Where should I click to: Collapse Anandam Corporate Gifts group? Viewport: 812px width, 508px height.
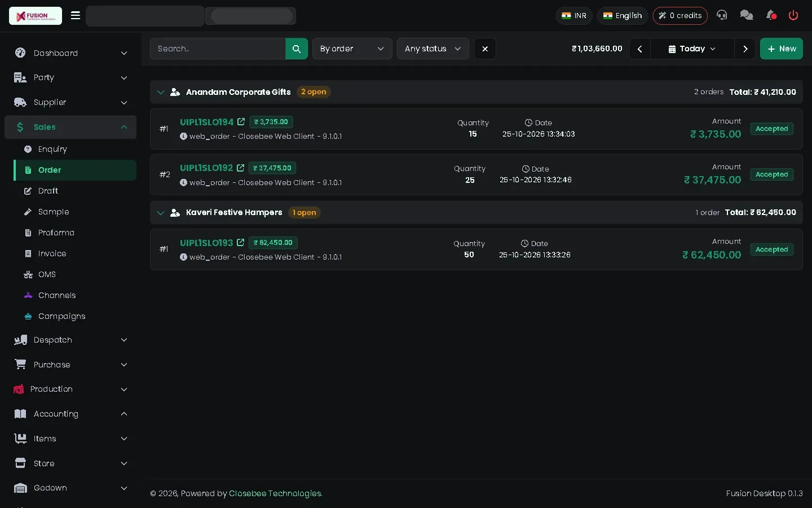click(161, 92)
